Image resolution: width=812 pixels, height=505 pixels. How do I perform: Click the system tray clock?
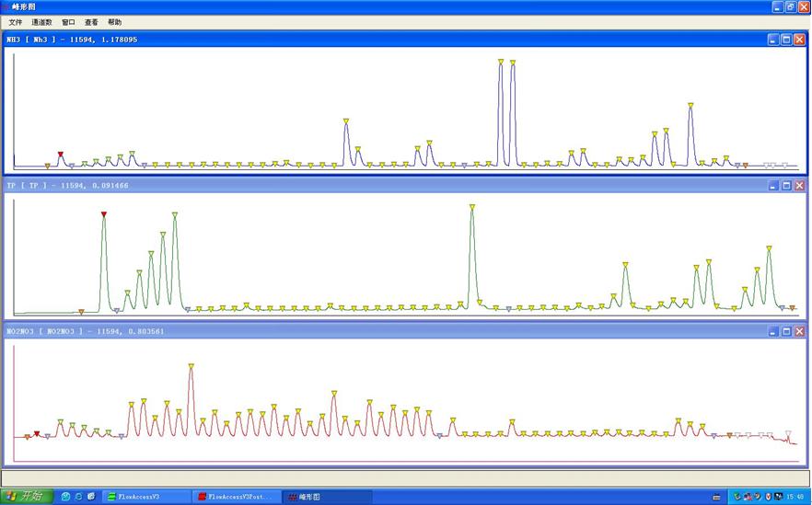795,496
